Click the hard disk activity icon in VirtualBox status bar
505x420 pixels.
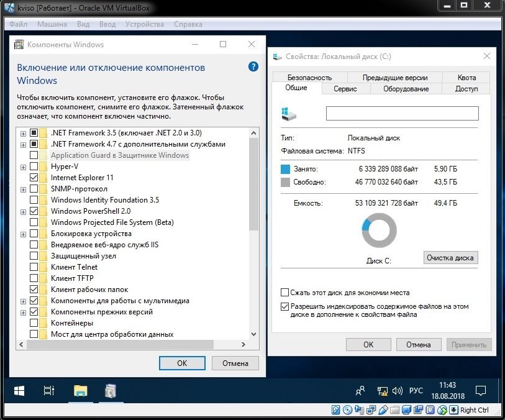(x=335, y=409)
